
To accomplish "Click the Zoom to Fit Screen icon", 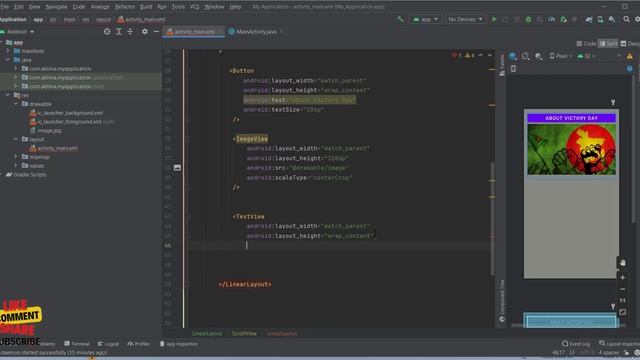I will [622, 312].
